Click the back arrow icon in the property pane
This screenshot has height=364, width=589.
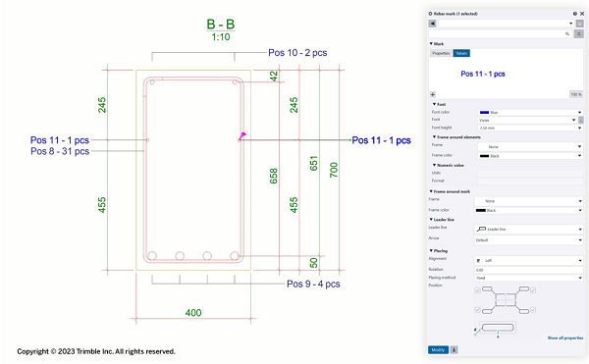click(432, 24)
